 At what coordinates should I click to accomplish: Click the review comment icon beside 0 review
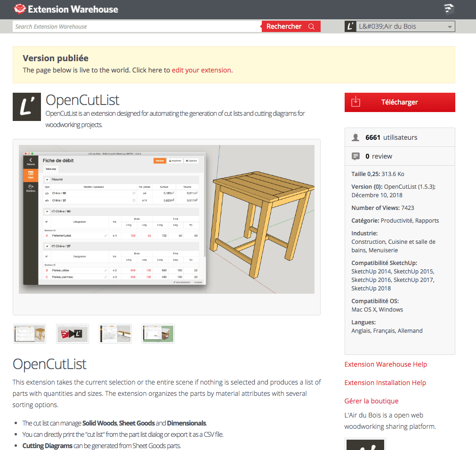355,156
